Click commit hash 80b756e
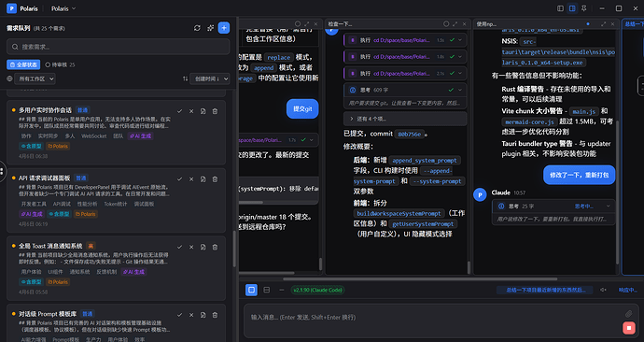This screenshot has height=342, width=644. [x=409, y=134]
